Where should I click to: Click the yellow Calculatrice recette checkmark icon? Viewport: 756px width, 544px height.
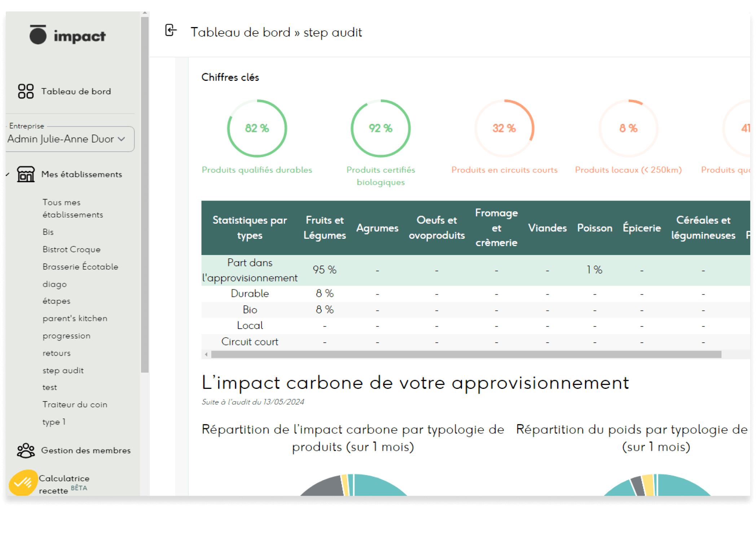(x=23, y=482)
